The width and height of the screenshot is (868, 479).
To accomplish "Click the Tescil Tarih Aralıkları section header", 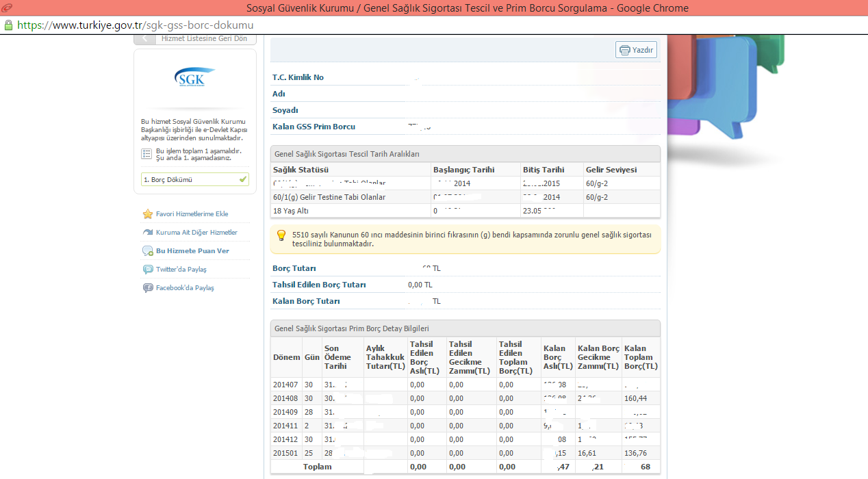I will [x=466, y=154].
